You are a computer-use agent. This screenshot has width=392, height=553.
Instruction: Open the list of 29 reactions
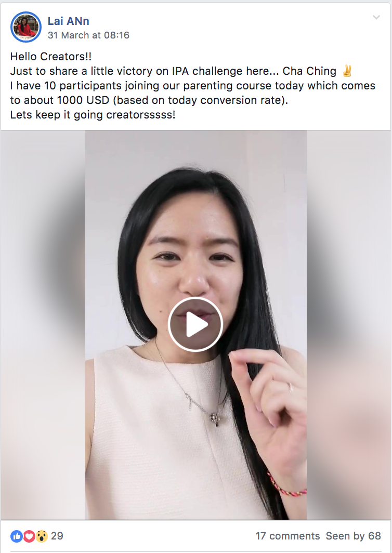[x=57, y=536]
